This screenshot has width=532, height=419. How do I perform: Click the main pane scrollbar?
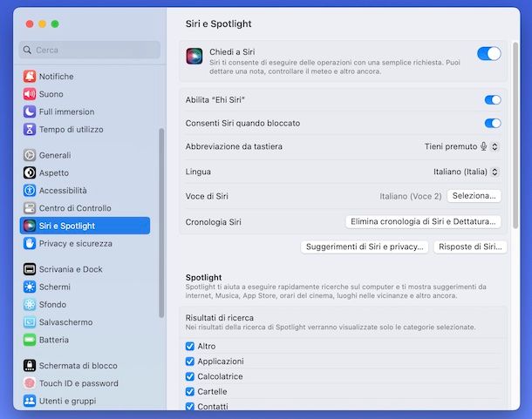pyautogui.click(x=515, y=136)
